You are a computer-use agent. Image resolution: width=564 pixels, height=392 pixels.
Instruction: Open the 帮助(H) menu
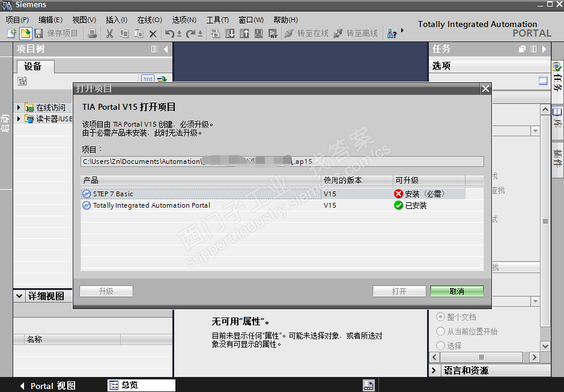pos(285,20)
